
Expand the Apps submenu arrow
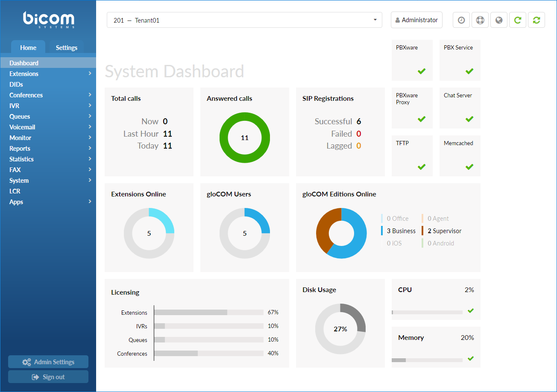pos(90,202)
